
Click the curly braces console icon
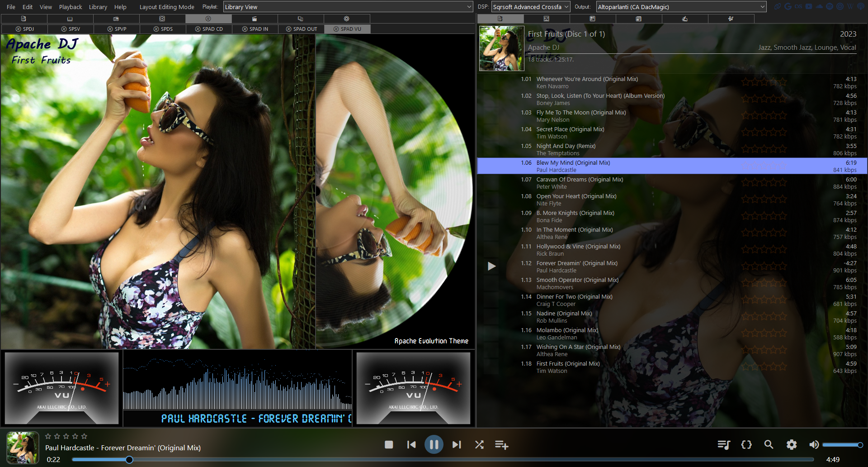tap(746, 445)
